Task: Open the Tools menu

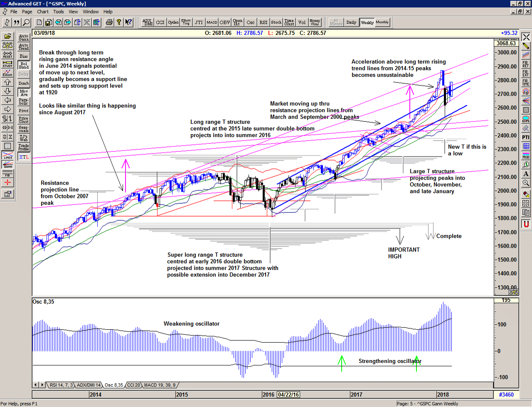Action: [x=59, y=12]
